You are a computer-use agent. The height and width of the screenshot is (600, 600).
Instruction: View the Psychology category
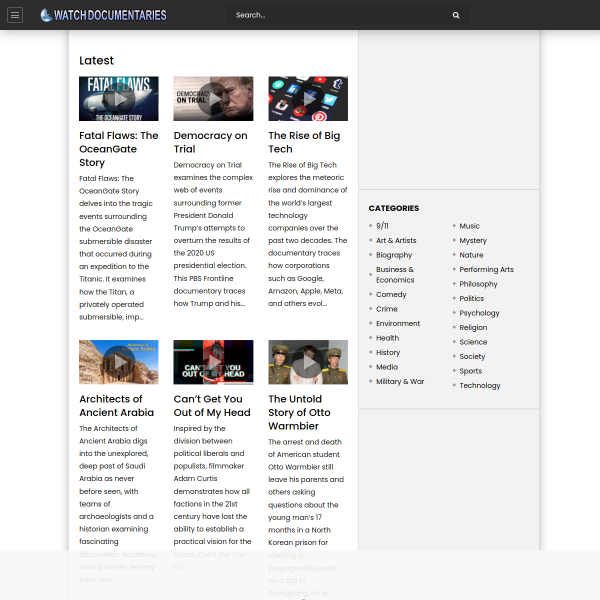tap(479, 313)
